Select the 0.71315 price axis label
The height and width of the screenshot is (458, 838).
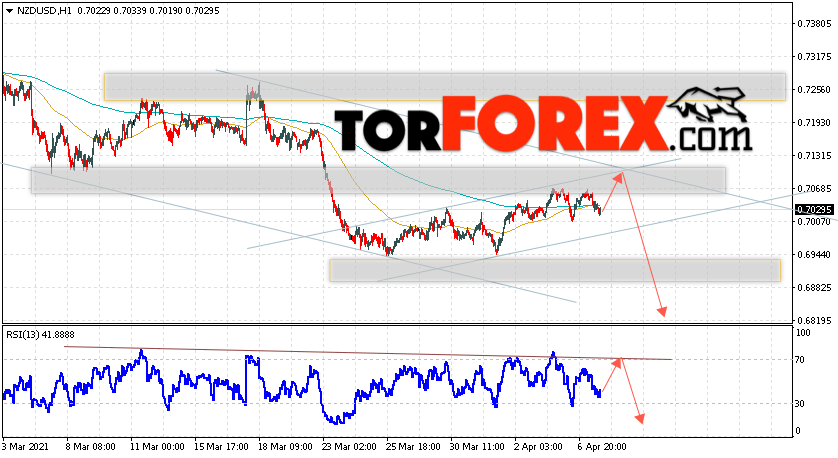coord(814,156)
